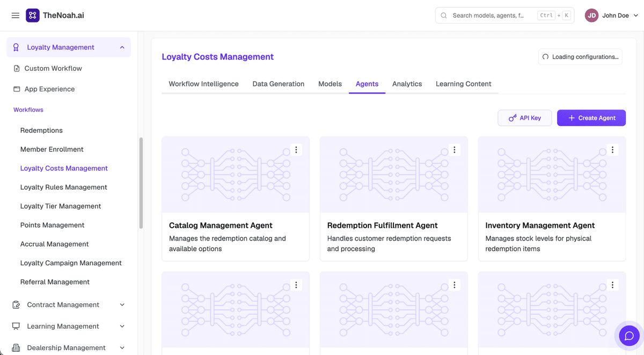
Task: Click the Loyalty Costs Management page heading
Action: point(218,57)
